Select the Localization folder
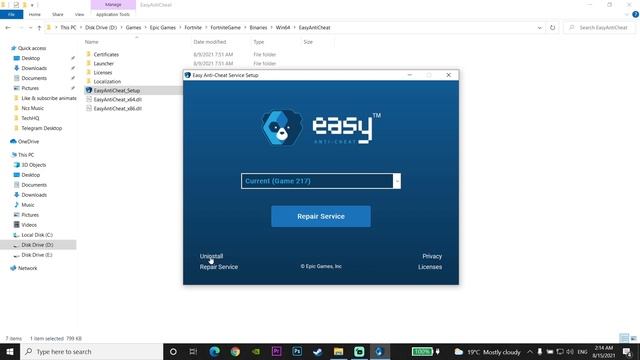 point(107,81)
